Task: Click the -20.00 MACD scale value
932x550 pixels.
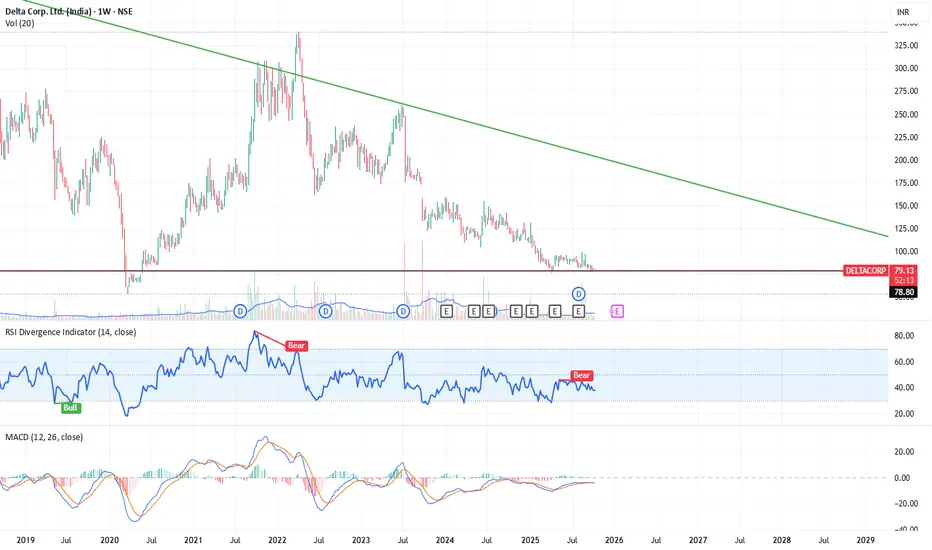Action: pos(904,504)
